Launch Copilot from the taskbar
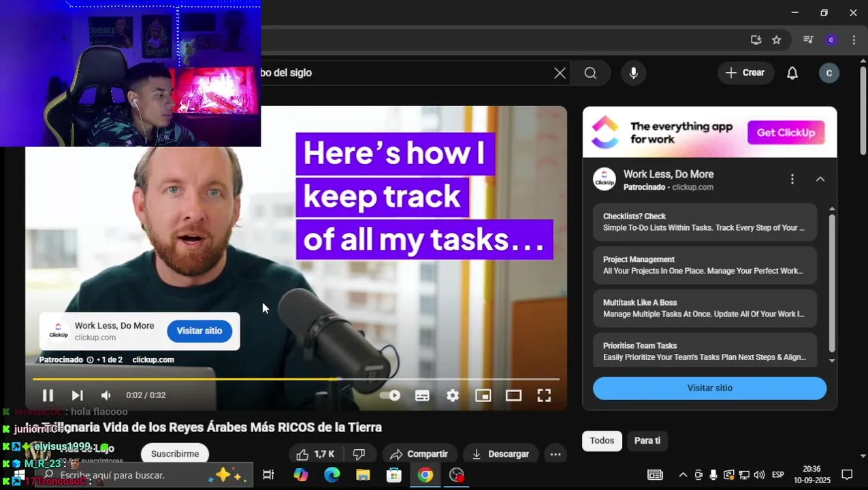Viewport: 868px width, 490px height. click(301, 475)
